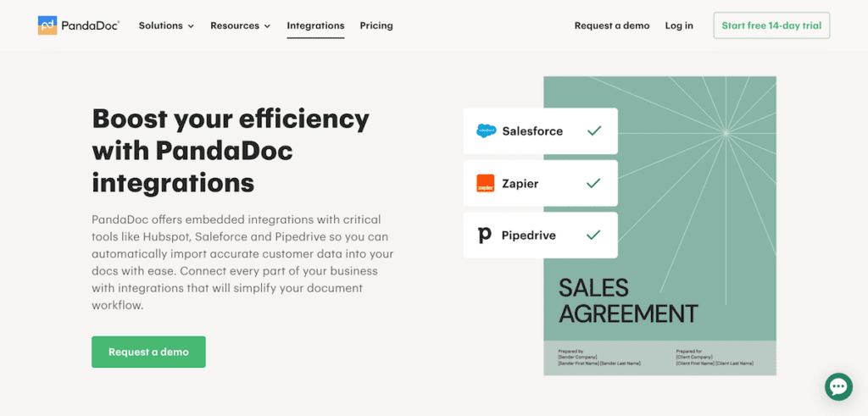868x416 pixels.
Task: Click the 'Prepared for' text block
Action: coord(714,358)
